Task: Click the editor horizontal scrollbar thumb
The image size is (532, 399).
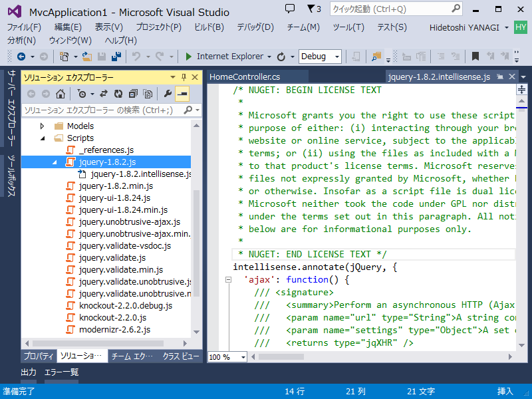Action: 281,357
